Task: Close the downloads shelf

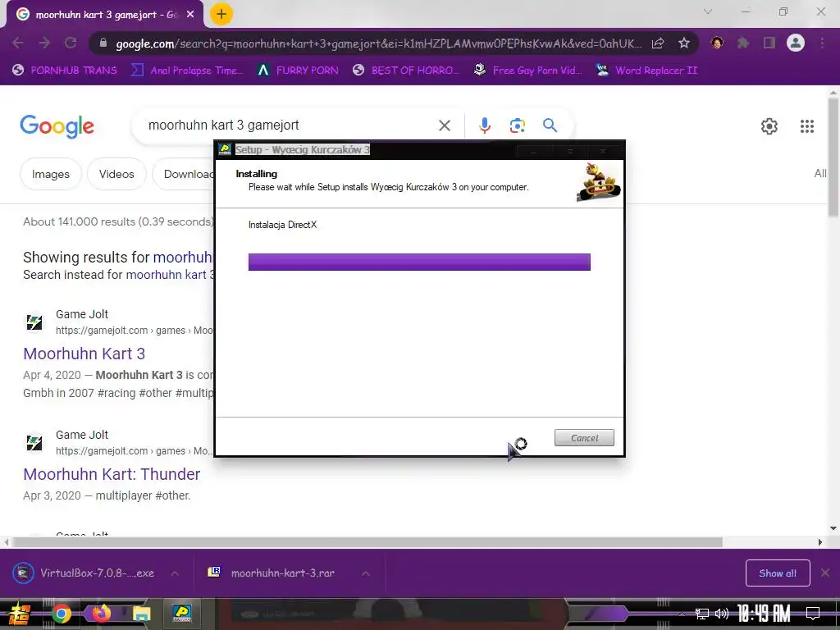Action: coord(825,573)
